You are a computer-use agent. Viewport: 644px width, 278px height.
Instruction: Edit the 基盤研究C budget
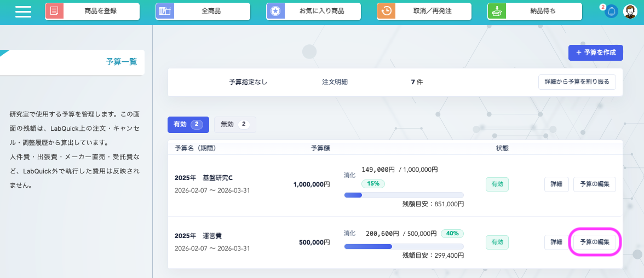pyautogui.click(x=594, y=184)
